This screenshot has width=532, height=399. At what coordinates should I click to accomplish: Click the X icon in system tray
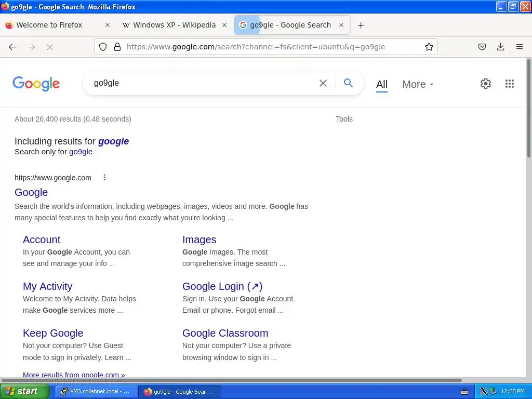pos(484,392)
